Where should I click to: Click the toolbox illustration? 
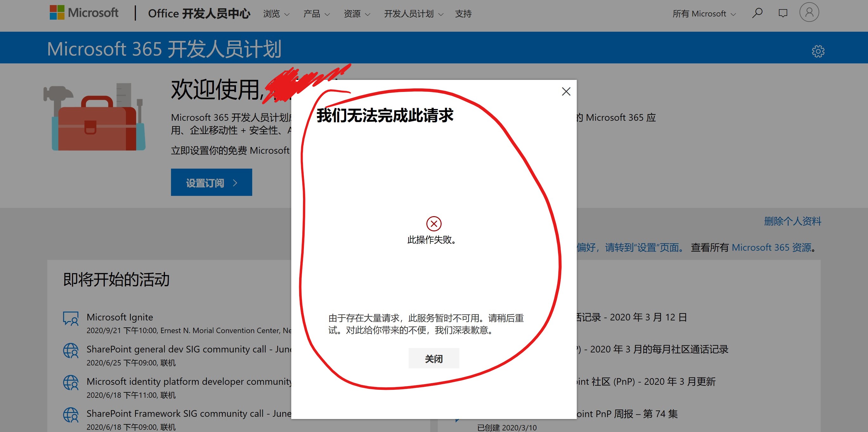pos(95,117)
